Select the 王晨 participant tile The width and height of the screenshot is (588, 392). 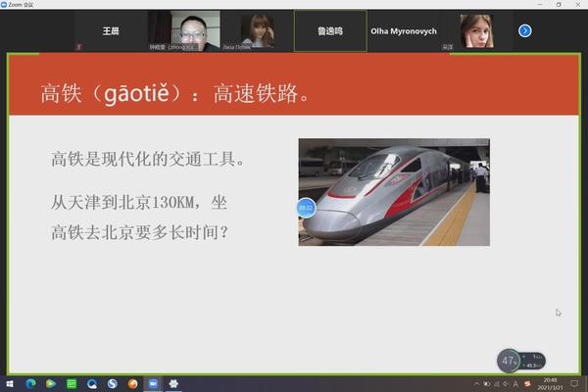point(110,31)
